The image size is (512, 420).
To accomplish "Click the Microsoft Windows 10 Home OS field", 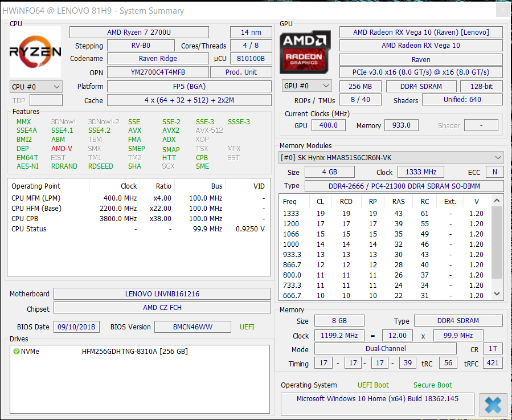I will [378, 403].
